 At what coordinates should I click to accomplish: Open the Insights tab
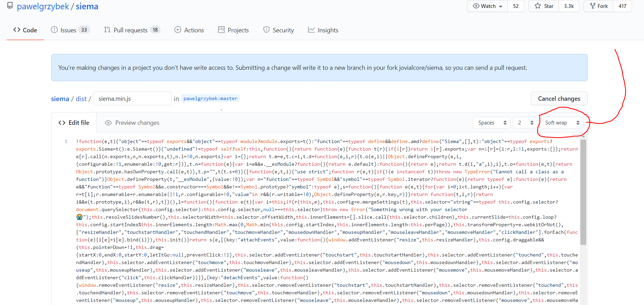point(323,30)
